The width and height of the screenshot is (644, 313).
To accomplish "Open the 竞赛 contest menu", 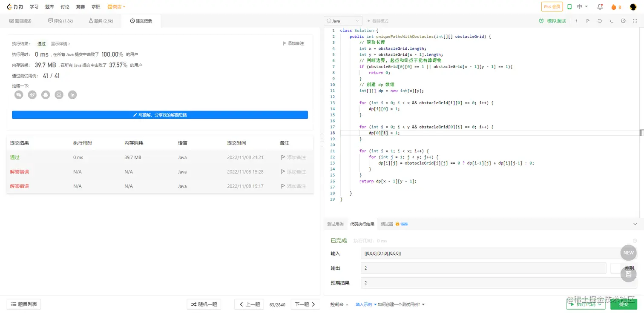I will [x=80, y=7].
